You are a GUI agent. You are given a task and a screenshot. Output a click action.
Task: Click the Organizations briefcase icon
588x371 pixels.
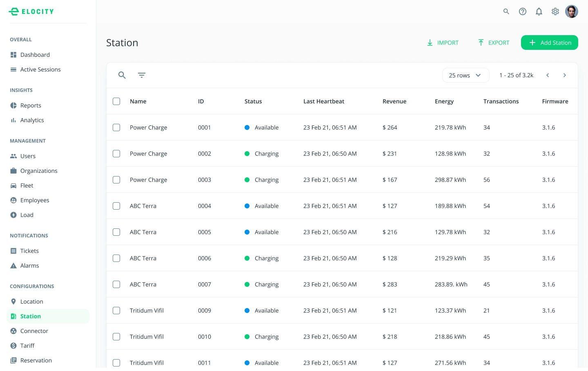click(13, 171)
